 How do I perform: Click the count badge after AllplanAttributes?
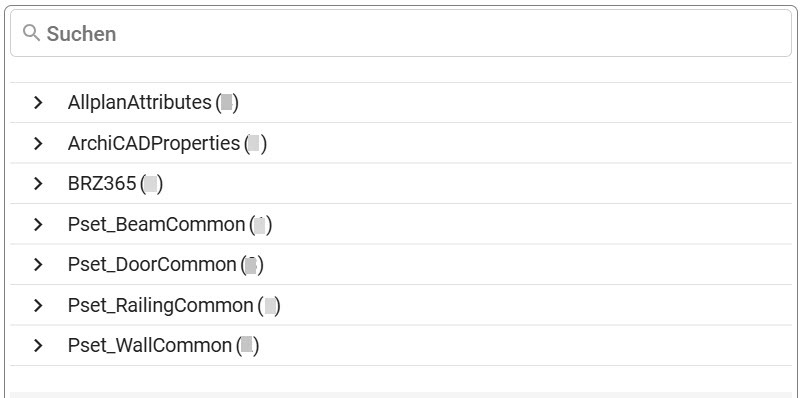click(x=227, y=103)
